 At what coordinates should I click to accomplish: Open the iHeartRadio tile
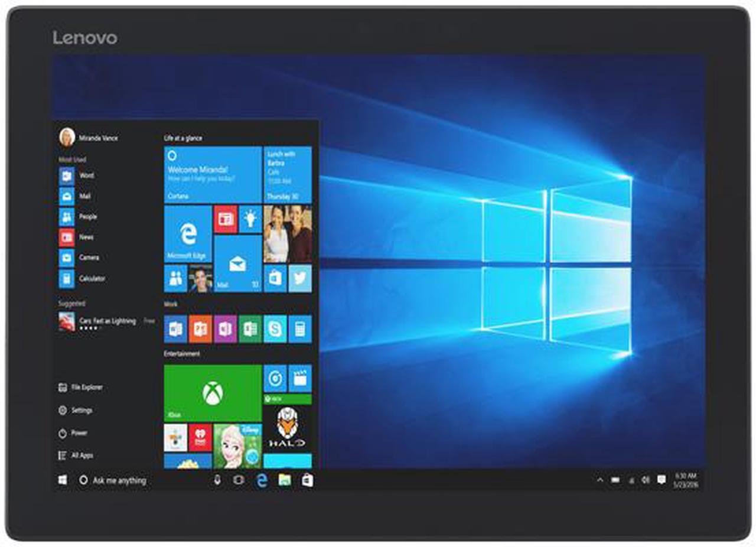point(200,437)
